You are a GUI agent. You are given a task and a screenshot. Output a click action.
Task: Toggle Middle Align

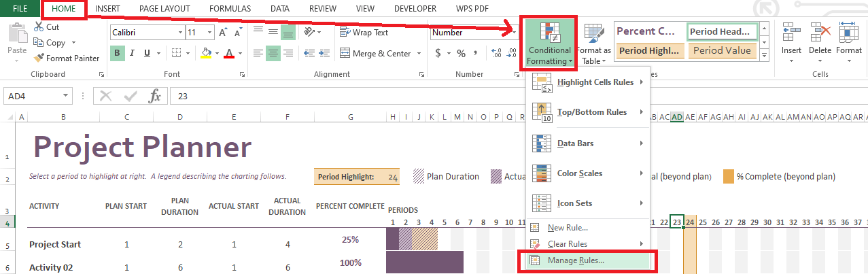[x=273, y=32]
